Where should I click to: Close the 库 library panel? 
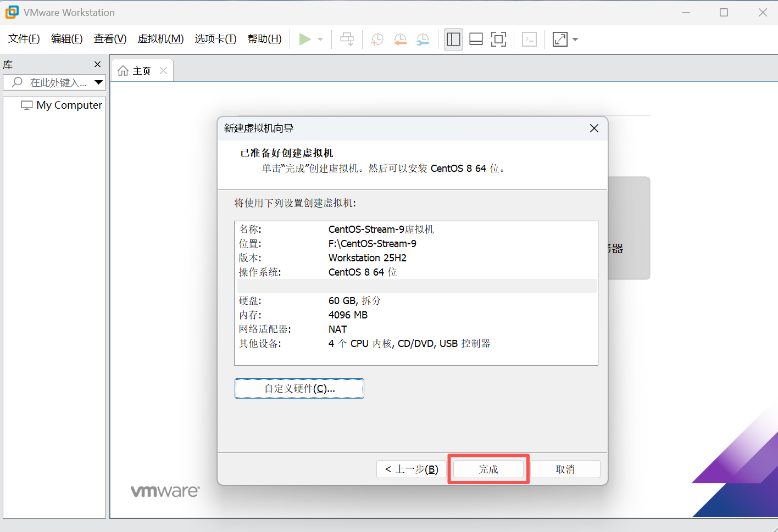98,64
